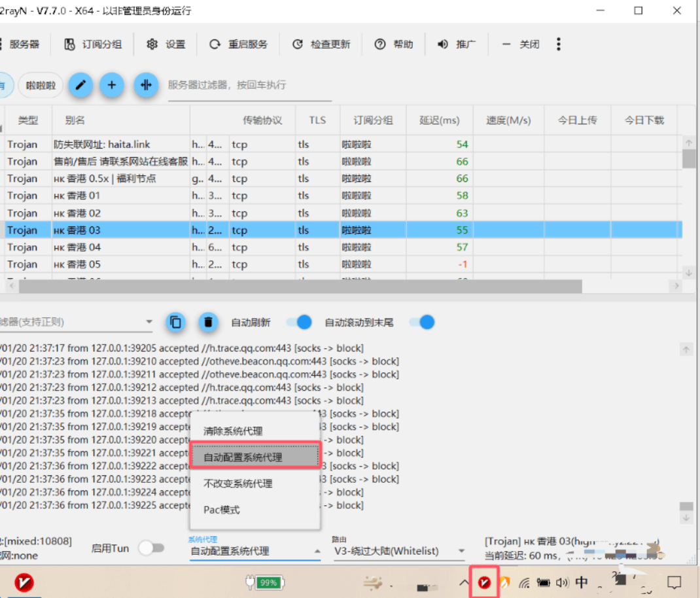Toggle 自动刷新 auto refresh switch
700x598 pixels.
(299, 322)
